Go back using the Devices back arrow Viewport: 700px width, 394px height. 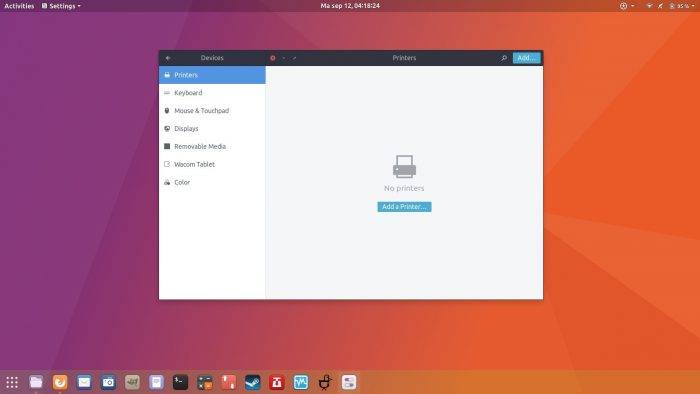[168, 58]
